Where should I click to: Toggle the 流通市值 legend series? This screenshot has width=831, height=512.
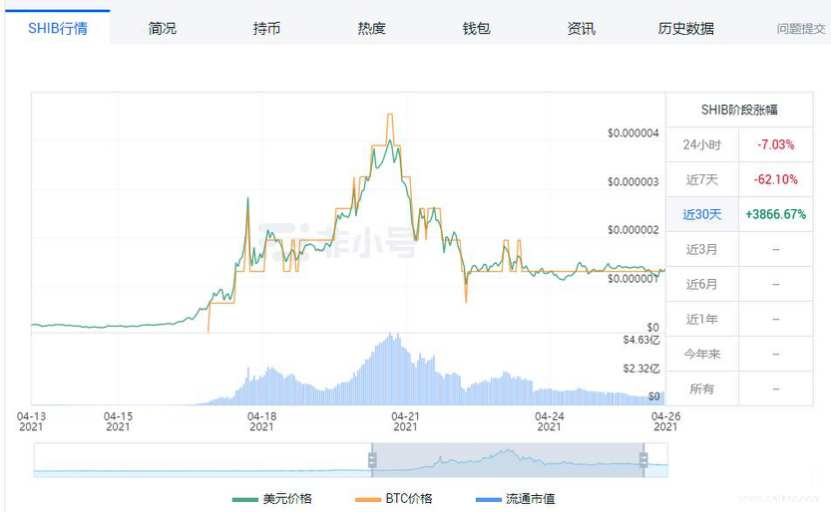point(518,498)
